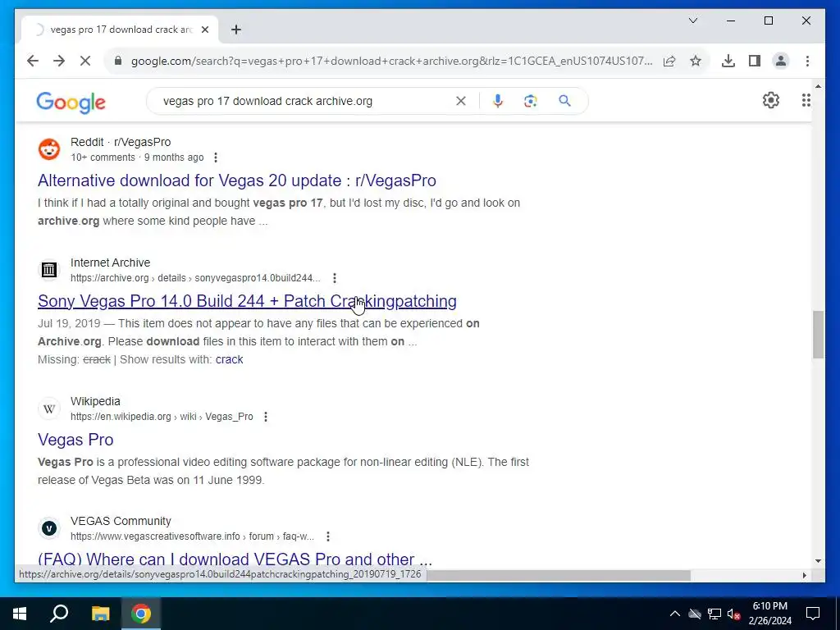The height and width of the screenshot is (630, 840).
Task: Open more options for Reddit result
Action: (x=216, y=157)
